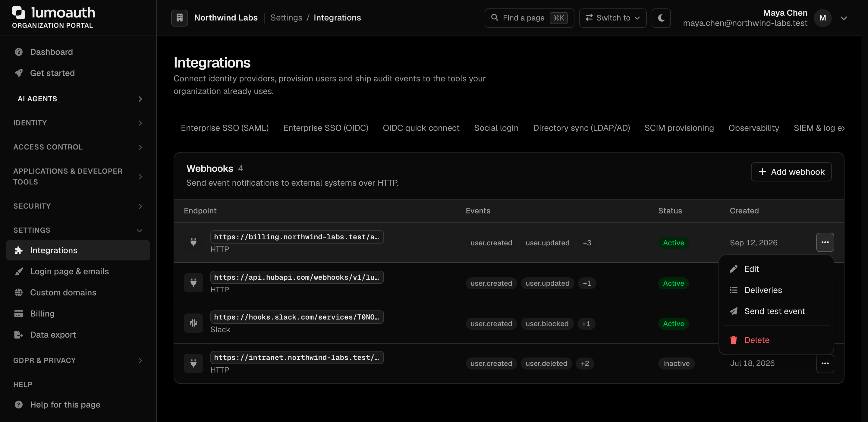This screenshot has height=422, width=868.
Task: Click the plug icon for api.hubapi.com webhook
Action: (x=193, y=283)
